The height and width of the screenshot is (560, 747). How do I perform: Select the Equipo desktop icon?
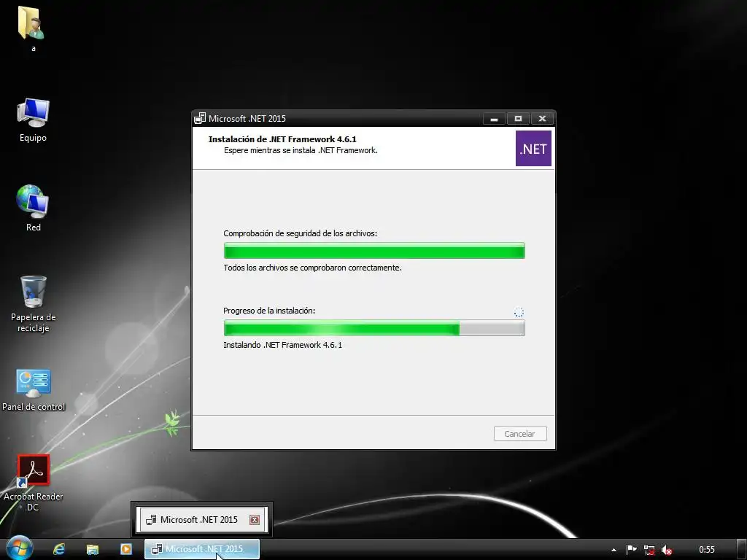click(33, 120)
